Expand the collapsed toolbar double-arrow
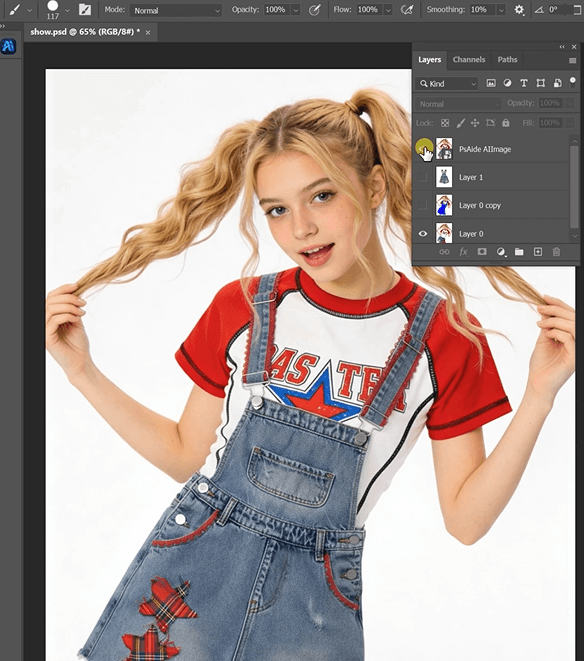This screenshot has height=661, width=584. 3,26
